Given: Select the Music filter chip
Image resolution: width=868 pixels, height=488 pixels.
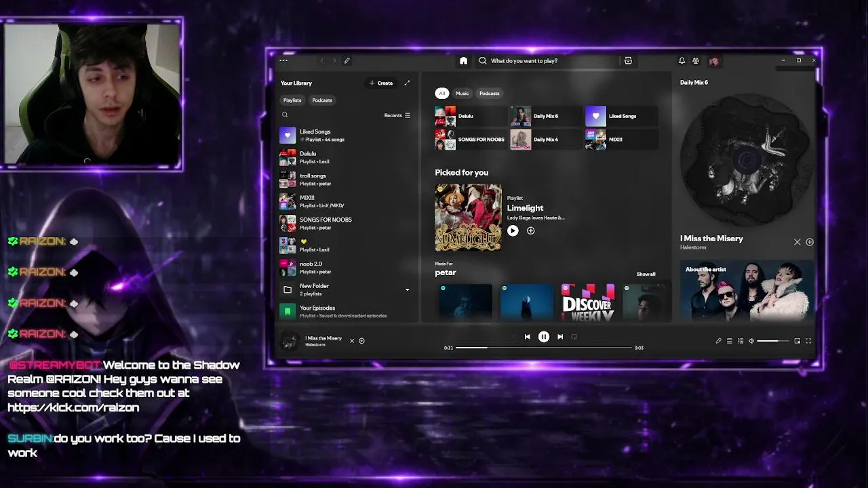Looking at the screenshot, I should (462, 94).
